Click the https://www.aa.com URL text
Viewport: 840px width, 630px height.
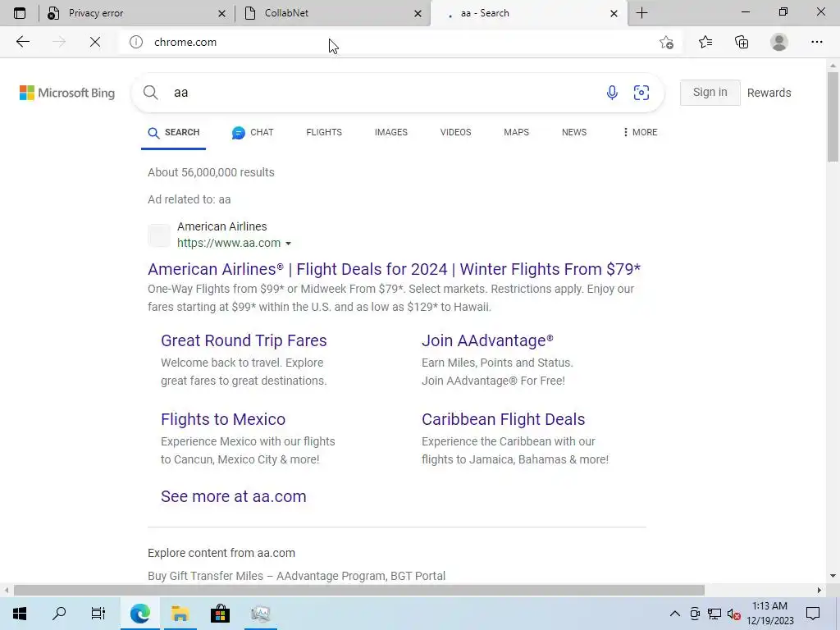pyautogui.click(x=229, y=243)
